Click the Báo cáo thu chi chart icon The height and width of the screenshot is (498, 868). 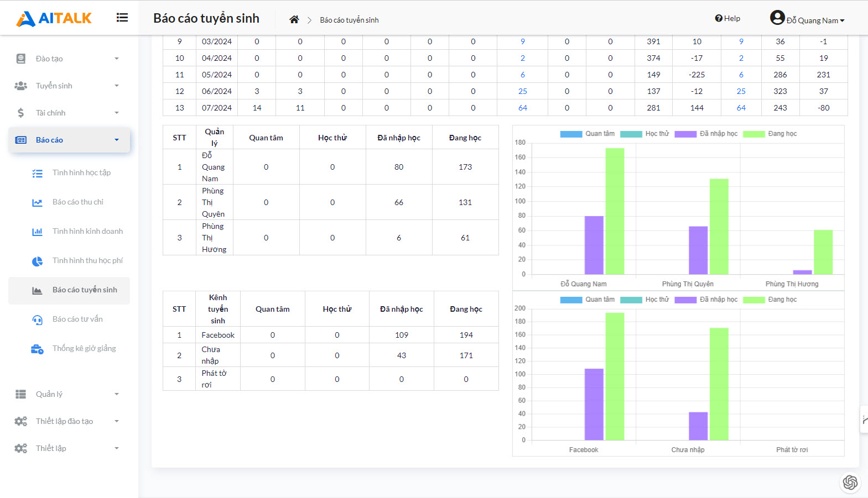point(37,203)
